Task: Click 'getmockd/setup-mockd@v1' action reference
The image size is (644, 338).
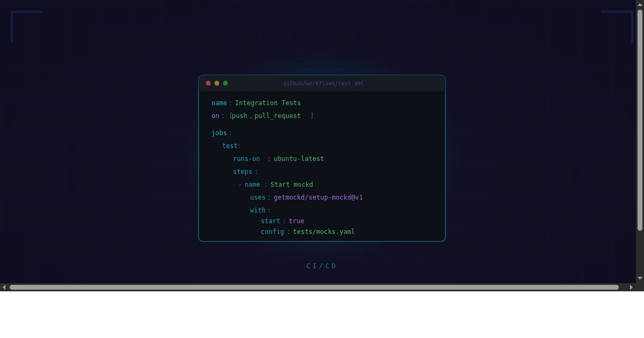Action: point(318,197)
